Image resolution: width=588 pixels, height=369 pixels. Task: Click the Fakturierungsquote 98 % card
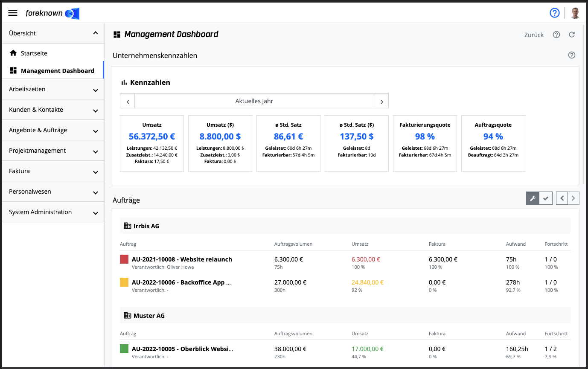[x=425, y=143]
